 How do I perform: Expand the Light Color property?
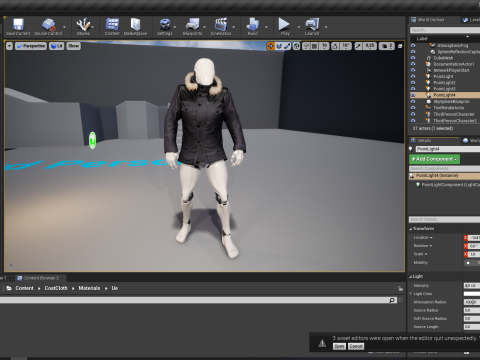(x=411, y=294)
